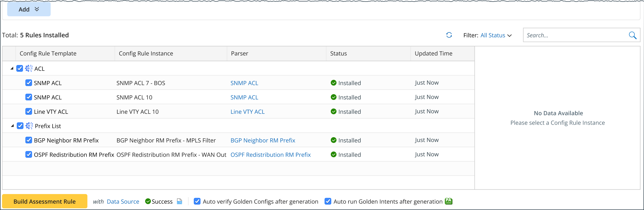Click the Prefix List template gear icon
The image size is (644, 210).
(x=29, y=126)
